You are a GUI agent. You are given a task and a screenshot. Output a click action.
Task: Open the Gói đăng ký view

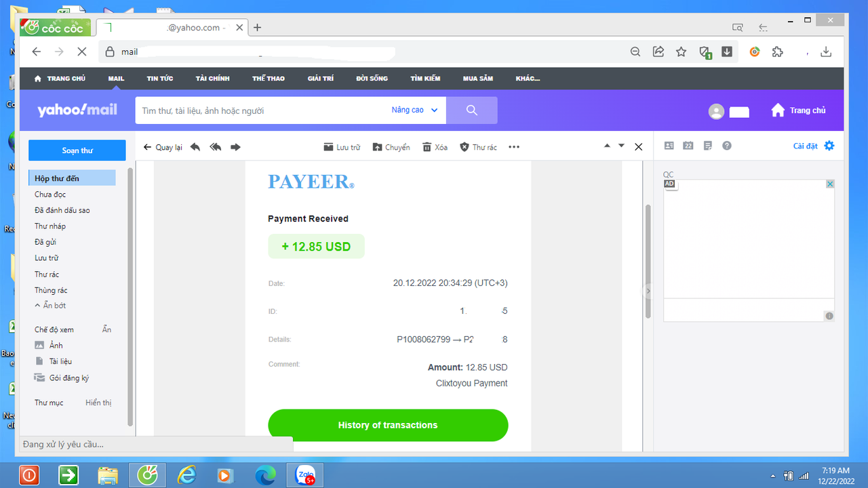[62, 378]
